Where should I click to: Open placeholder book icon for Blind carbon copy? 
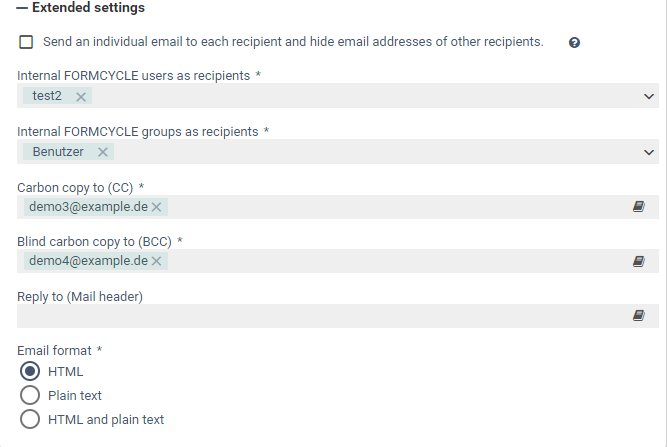(638, 261)
